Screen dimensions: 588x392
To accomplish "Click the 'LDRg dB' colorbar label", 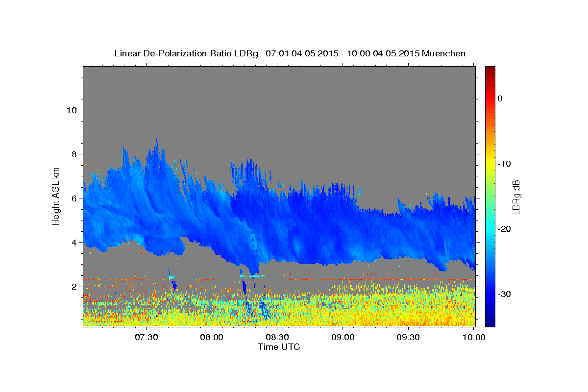I will [x=516, y=196].
